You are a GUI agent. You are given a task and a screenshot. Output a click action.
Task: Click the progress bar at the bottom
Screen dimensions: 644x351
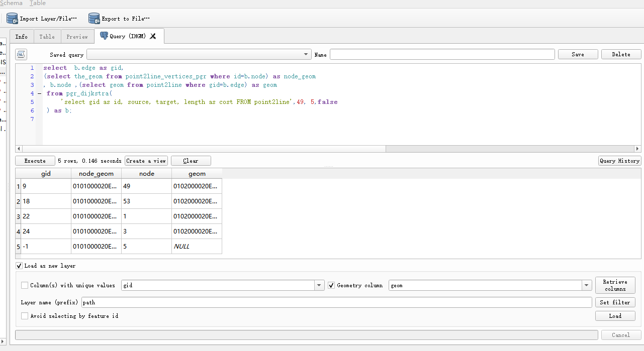click(x=307, y=335)
